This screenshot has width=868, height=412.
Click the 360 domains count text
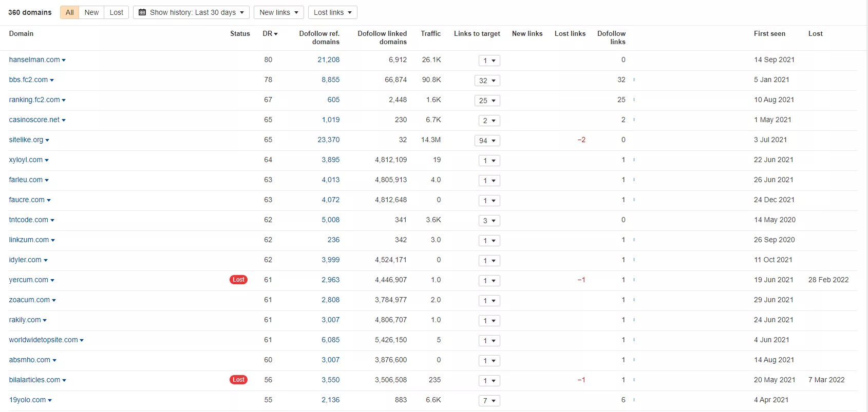coord(30,12)
